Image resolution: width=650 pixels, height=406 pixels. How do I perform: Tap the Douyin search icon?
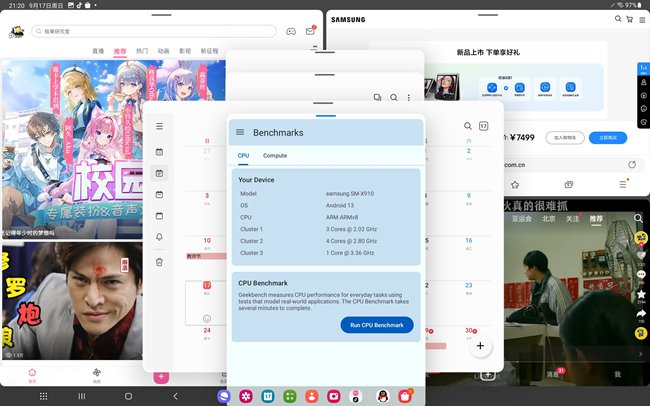pos(638,218)
